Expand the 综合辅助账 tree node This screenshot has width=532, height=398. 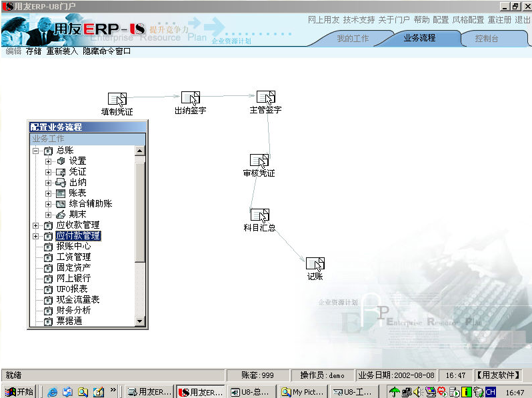click(48, 204)
